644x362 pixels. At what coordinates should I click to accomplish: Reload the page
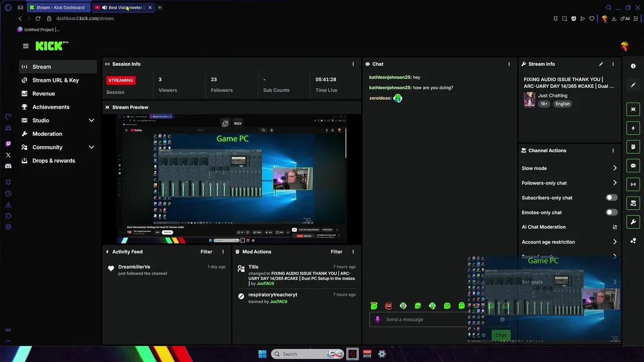(38, 19)
